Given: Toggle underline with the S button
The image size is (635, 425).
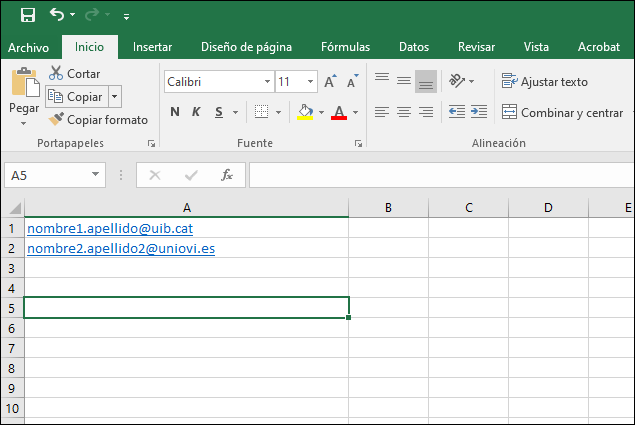Looking at the screenshot, I should coord(219,112).
